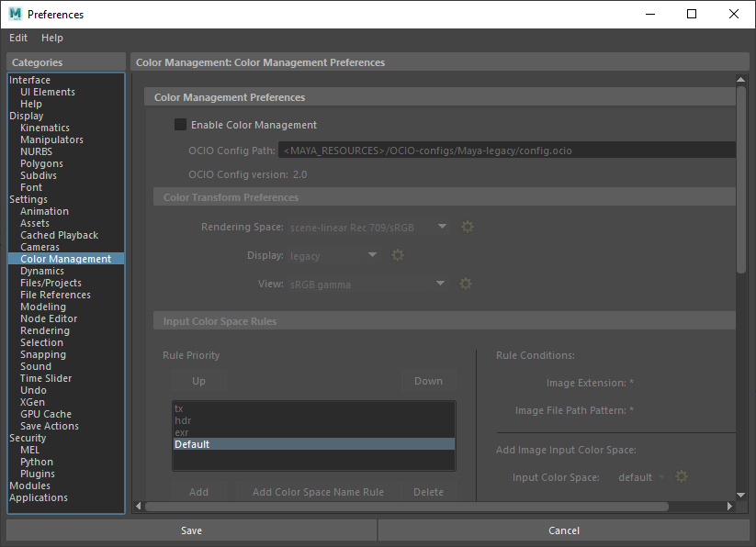This screenshot has height=547, width=756.
Task: Click the gear icon beside Input Color Space
Action: [x=682, y=476]
